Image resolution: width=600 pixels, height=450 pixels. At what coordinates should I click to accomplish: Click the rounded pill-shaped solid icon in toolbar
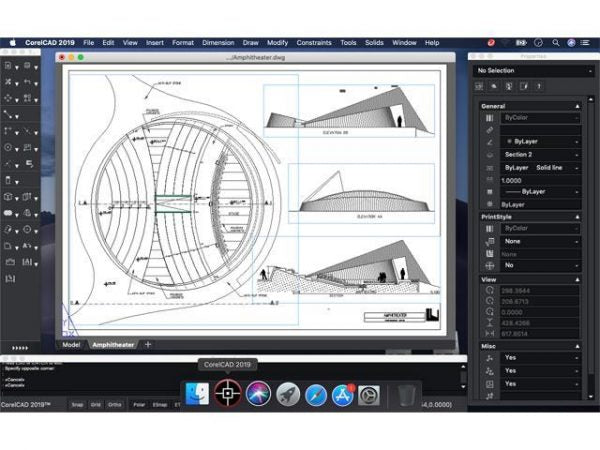coord(8,213)
